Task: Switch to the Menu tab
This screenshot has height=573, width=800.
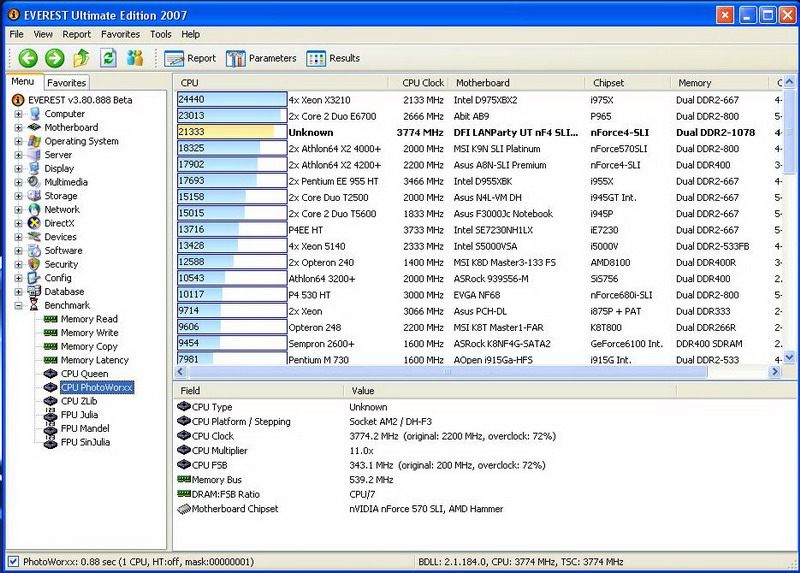Action: pos(23,82)
